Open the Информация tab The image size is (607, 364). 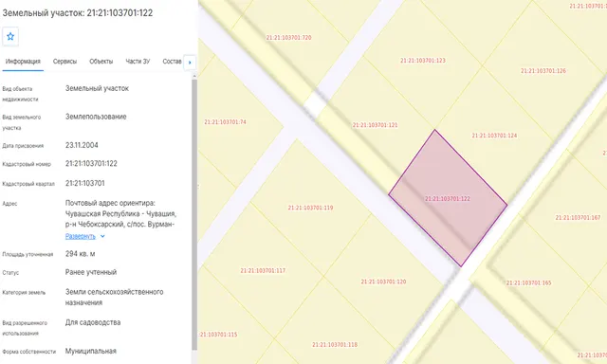click(23, 62)
